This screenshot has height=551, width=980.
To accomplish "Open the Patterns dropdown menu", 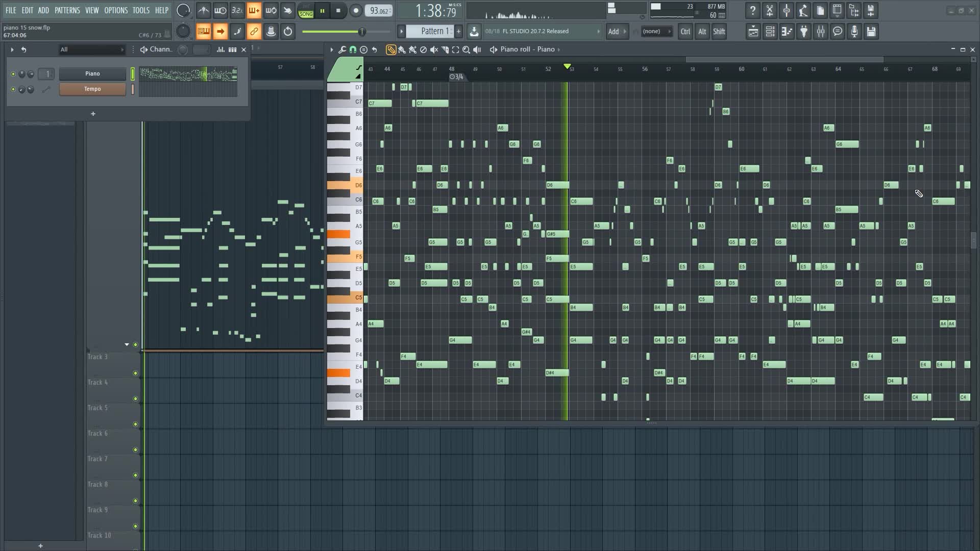I will pyautogui.click(x=67, y=10).
